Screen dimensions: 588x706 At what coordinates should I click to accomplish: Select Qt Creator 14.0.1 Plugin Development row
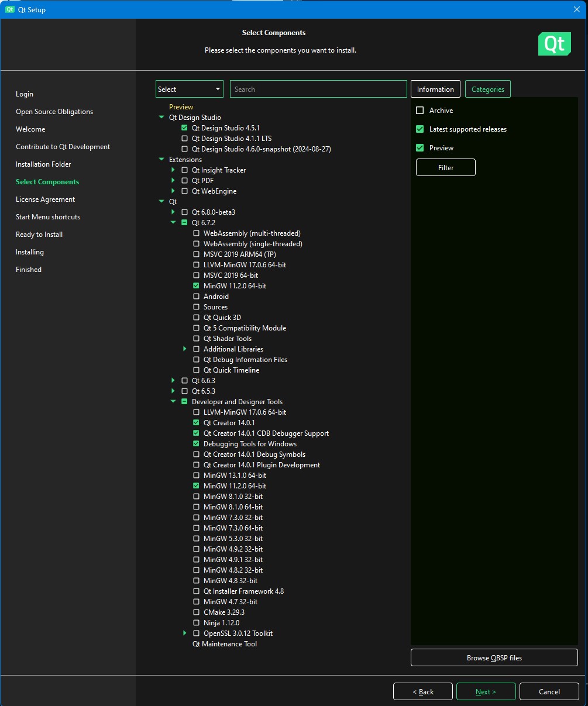[262, 465]
